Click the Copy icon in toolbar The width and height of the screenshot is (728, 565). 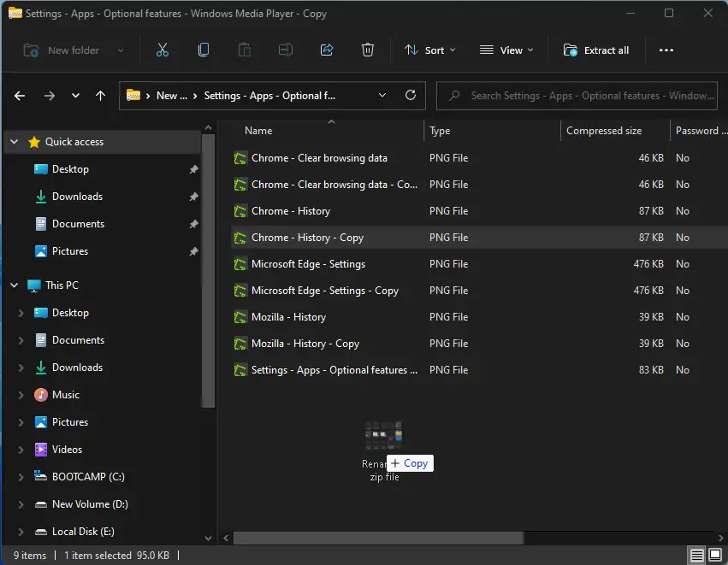204,50
